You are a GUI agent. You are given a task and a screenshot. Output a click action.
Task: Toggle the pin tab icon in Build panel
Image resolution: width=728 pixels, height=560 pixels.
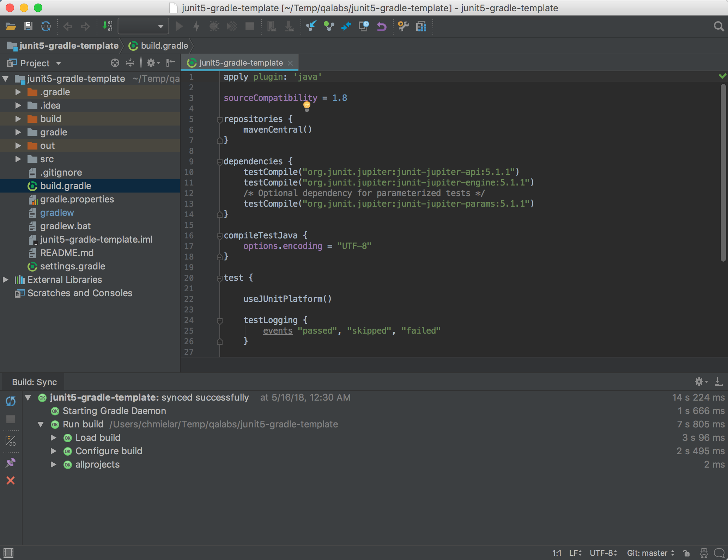[11, 463]
